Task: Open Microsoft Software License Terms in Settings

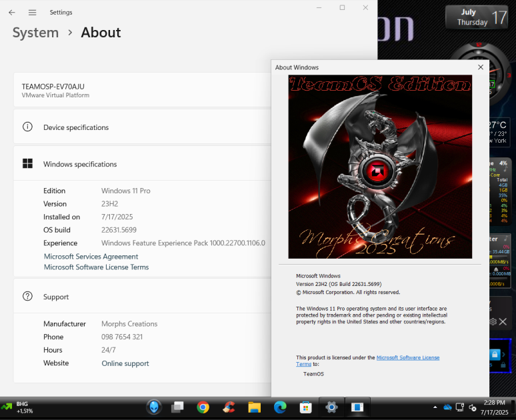Action: (97, 267)
